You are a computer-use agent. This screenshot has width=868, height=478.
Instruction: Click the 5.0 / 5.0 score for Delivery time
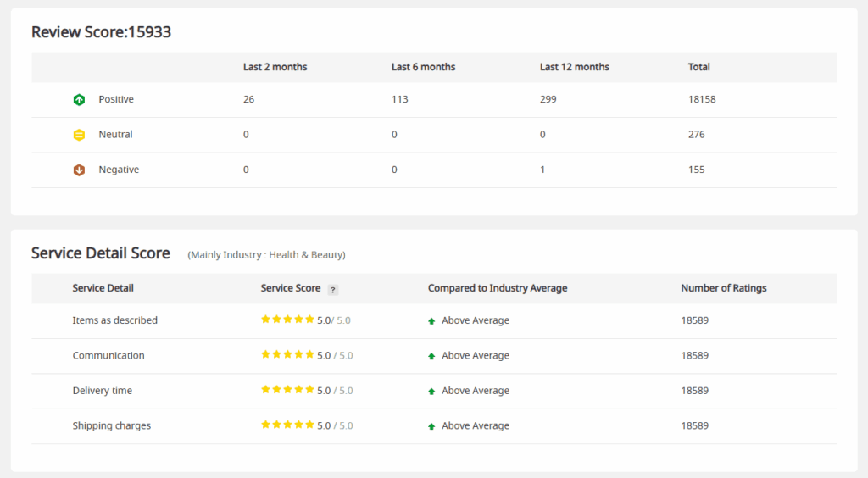click(x=335, y=391)
